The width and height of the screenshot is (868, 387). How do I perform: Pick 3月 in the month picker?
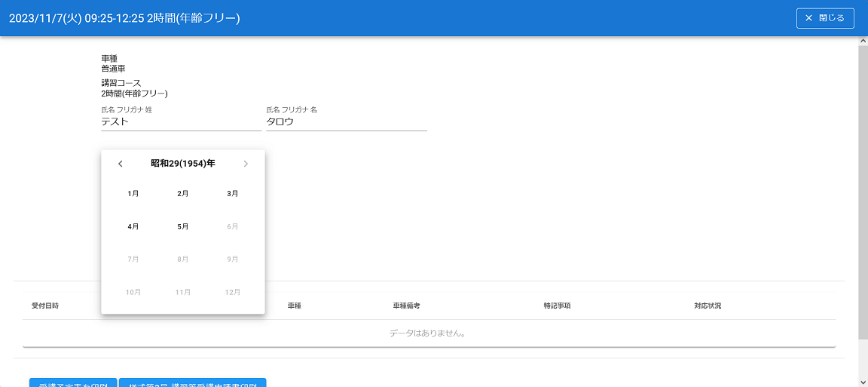233,194
